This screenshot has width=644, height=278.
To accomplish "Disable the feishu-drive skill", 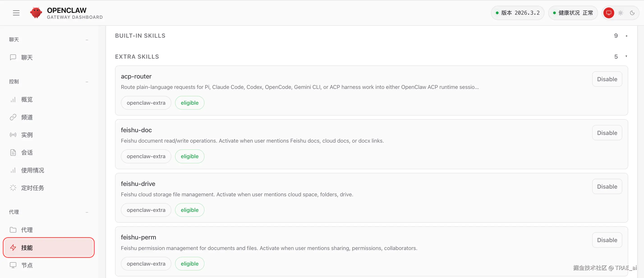I will [607, 186].
